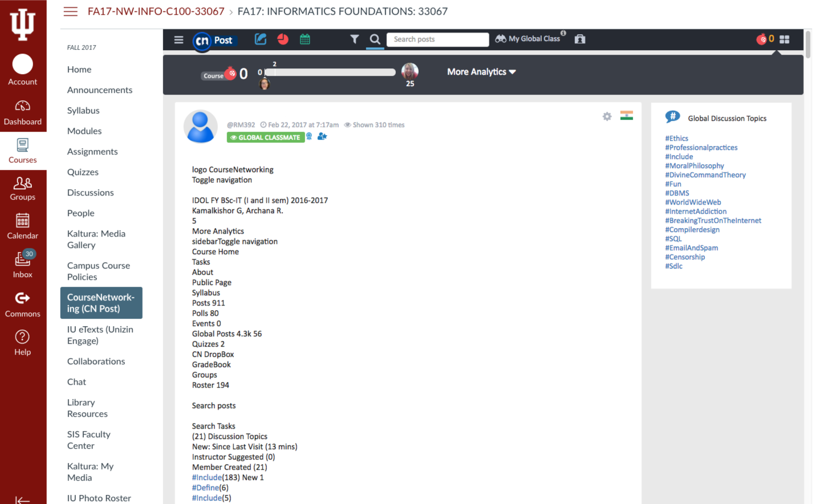This screenshot has height=504, width=839.
Task: Click the add colleague icon
Action: click(x=322, y=136)
